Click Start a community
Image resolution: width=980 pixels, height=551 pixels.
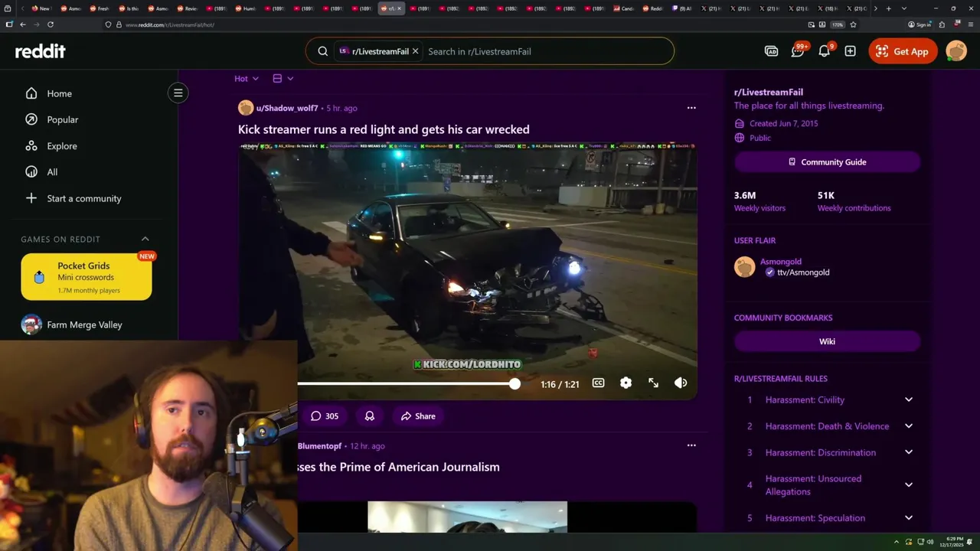(x=83, y=198)
